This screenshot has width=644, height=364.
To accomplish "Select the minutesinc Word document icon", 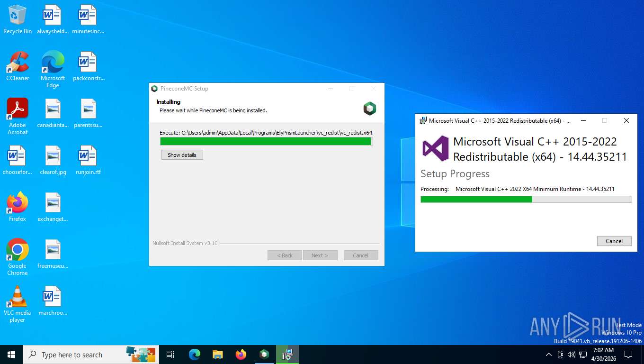I will [88, 19].
